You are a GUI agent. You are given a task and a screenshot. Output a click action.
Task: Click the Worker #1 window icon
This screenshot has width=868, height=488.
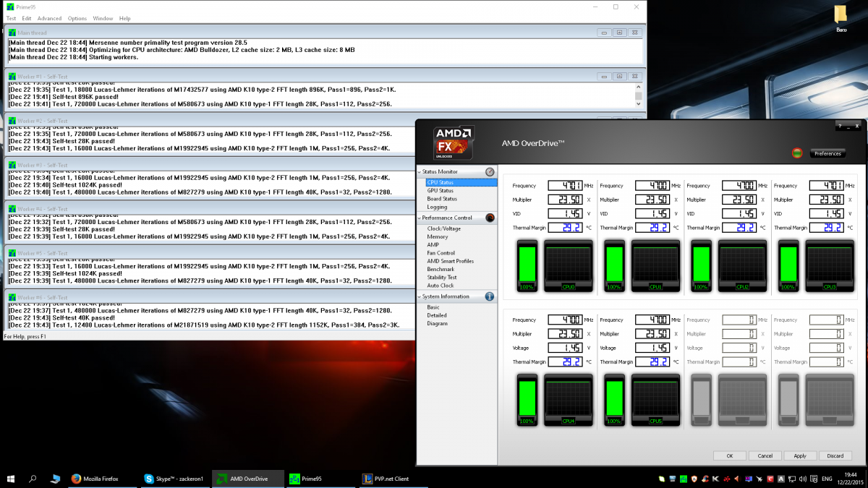pyautogui.click(x=12, y=77)
